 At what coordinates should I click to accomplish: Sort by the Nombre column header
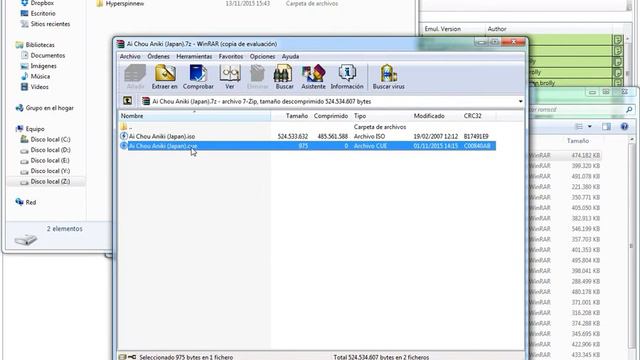coord(195,116)
